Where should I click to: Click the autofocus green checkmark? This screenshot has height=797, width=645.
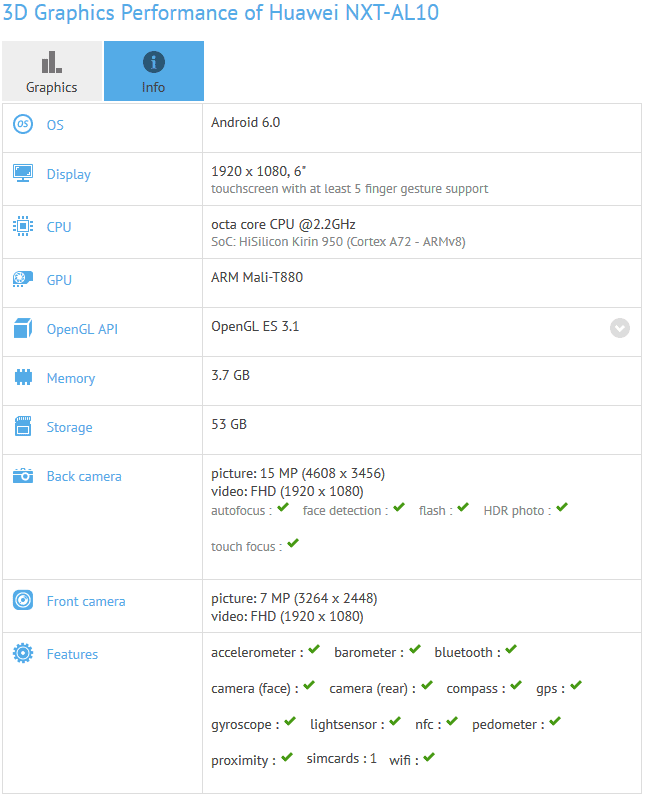283,508
